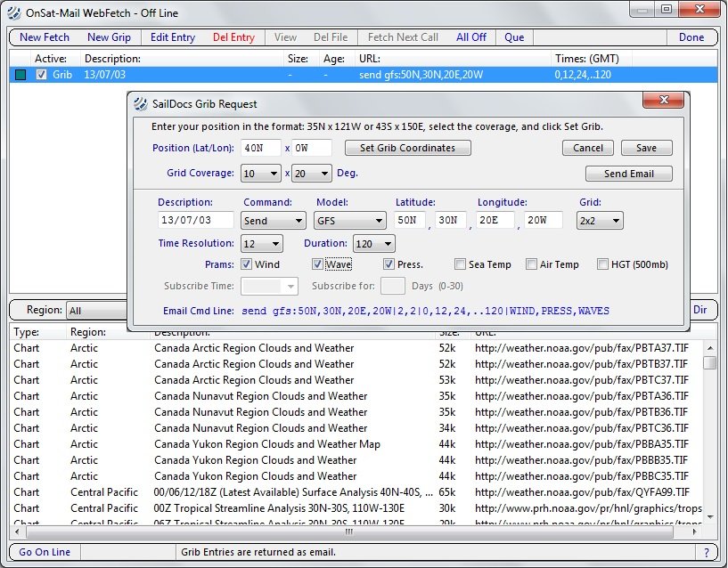The image size is (728, 568).
Task: Open the Model dropdown showing GFS
Action: point(351,220)
